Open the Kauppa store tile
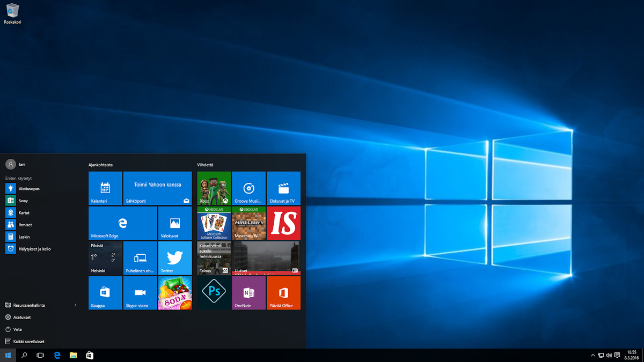This screenshot has width=644, height=362. click(105, 293)
